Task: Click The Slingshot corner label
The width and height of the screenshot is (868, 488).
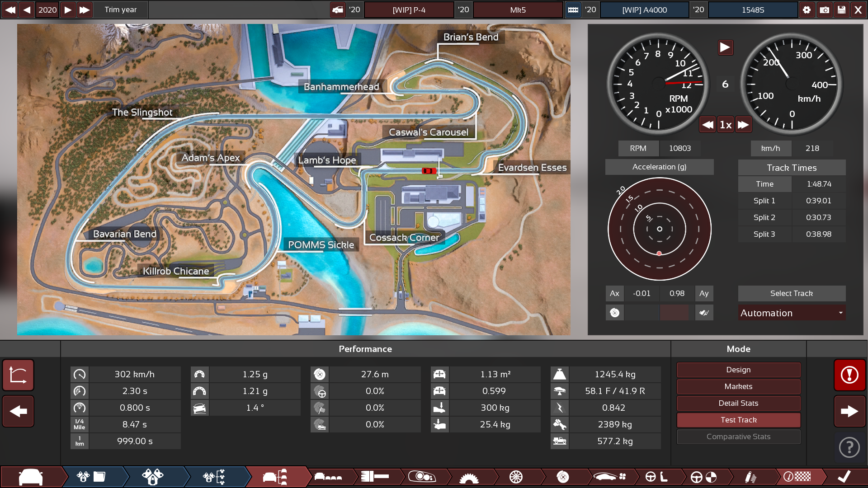Action: [142, 112]
